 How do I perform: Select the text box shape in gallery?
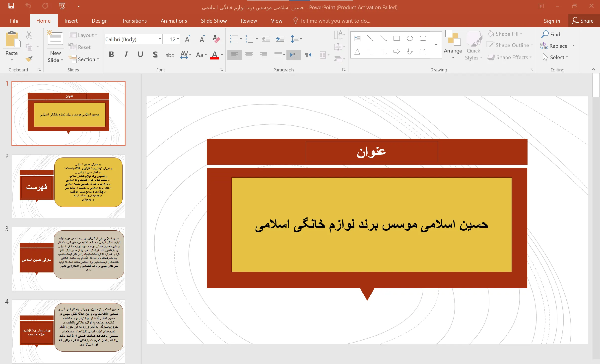pos(357,38)
